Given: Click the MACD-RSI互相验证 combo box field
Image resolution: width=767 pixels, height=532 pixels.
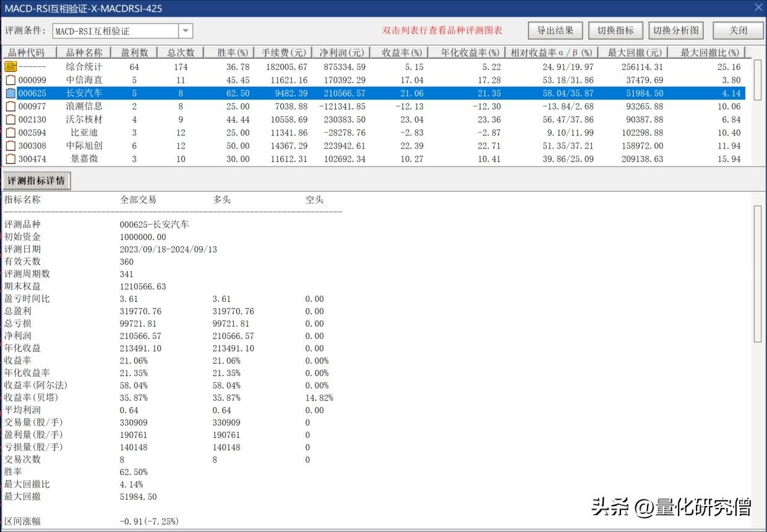Looking at the screenshot, I should click(x=116, y=31).
